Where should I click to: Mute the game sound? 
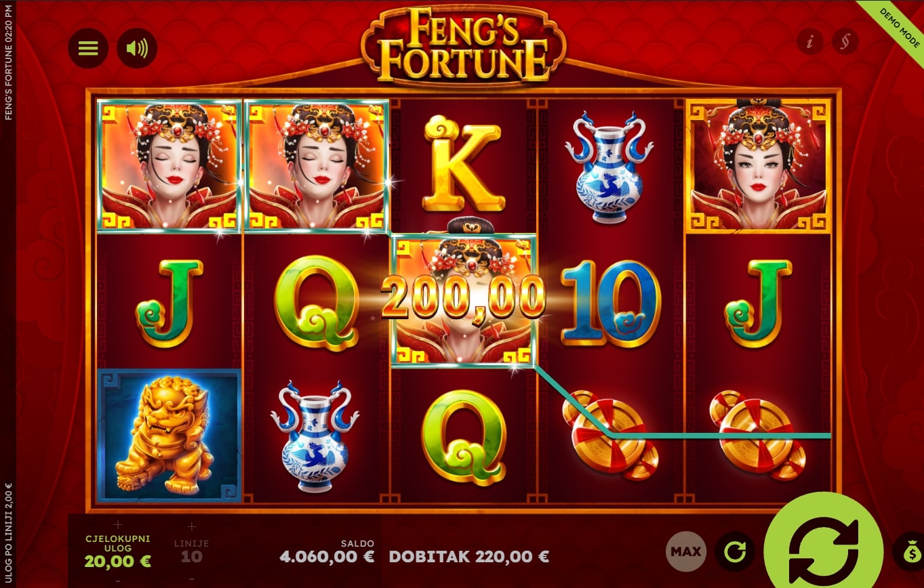click(x=137, y=49)
